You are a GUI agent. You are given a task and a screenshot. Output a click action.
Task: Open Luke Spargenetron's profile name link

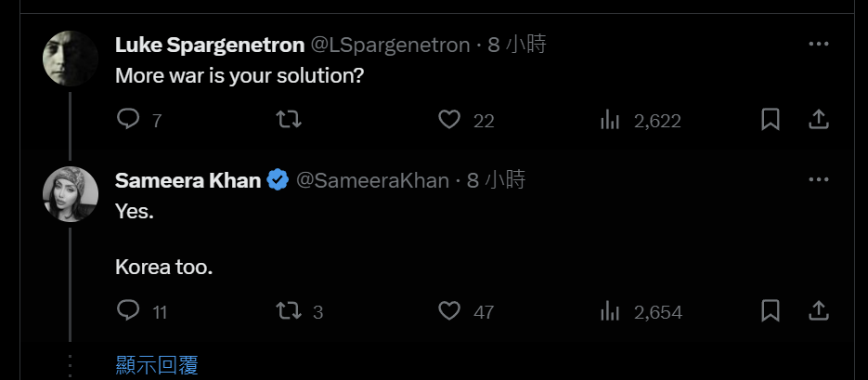(209, 46)
